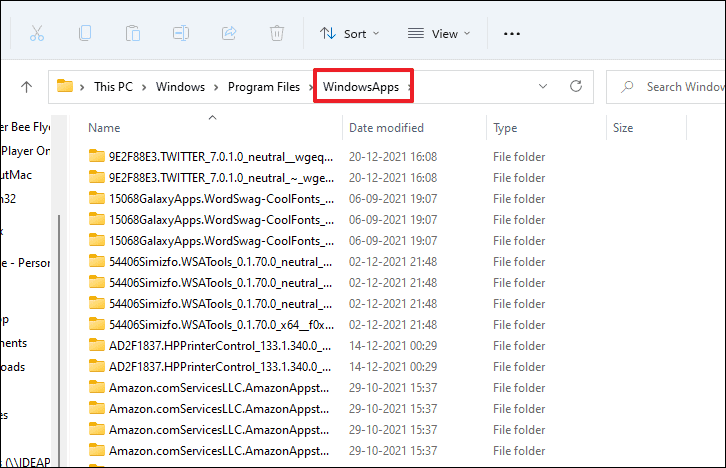Go up one folder level
This screenshot has height=468, width=726.
[x=26, y=87]
